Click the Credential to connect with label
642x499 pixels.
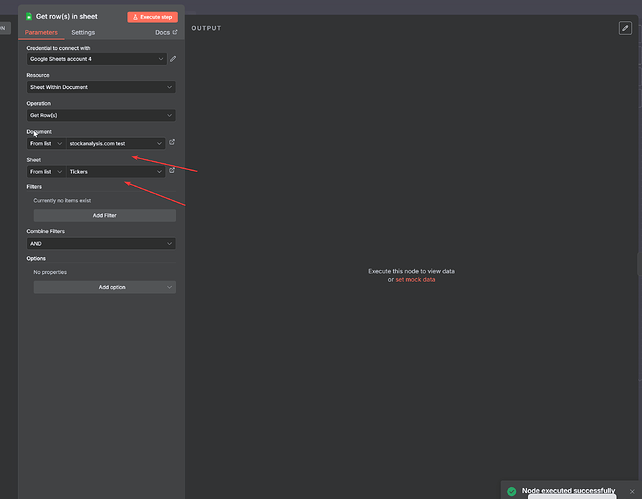click(58, 48)
